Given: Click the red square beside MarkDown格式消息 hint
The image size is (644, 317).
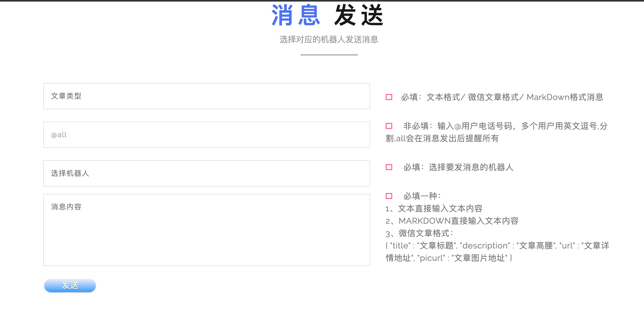Looking at the screenshot, I should click(389, 97).
